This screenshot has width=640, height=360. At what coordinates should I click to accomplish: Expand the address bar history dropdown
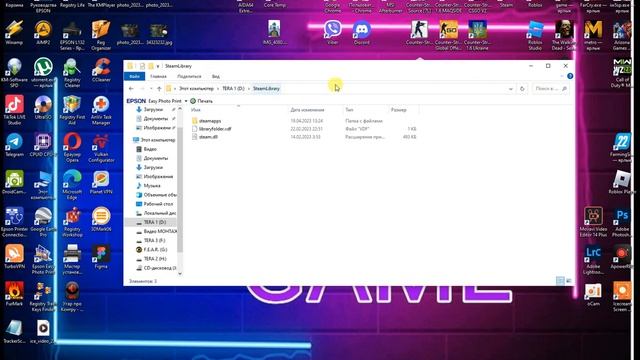(x=511, y=89)
